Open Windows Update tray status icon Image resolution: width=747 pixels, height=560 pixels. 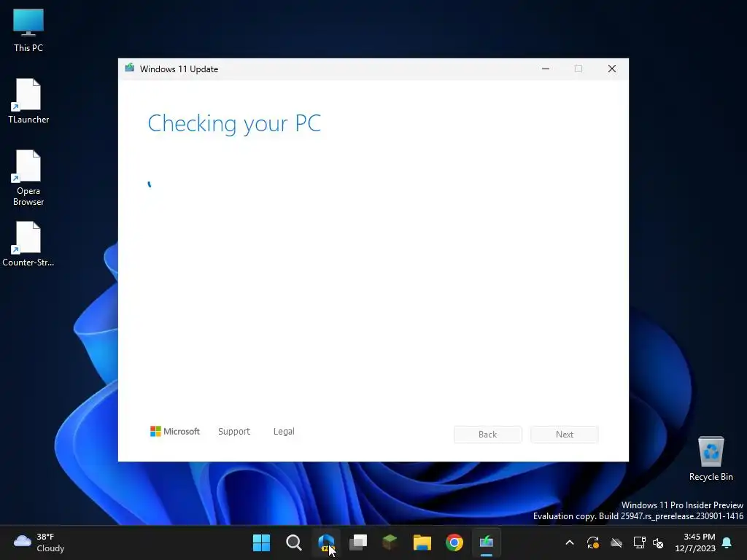[x=592, y=542]
